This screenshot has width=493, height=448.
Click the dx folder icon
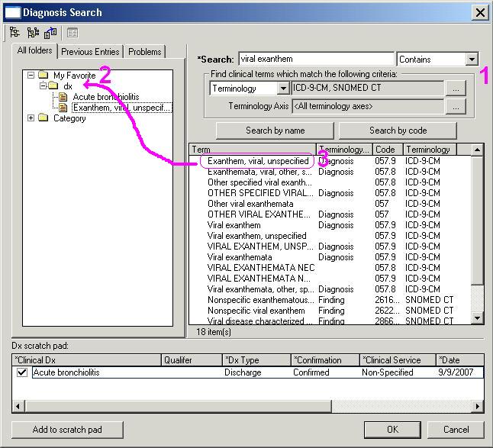(x=53, y=85)
